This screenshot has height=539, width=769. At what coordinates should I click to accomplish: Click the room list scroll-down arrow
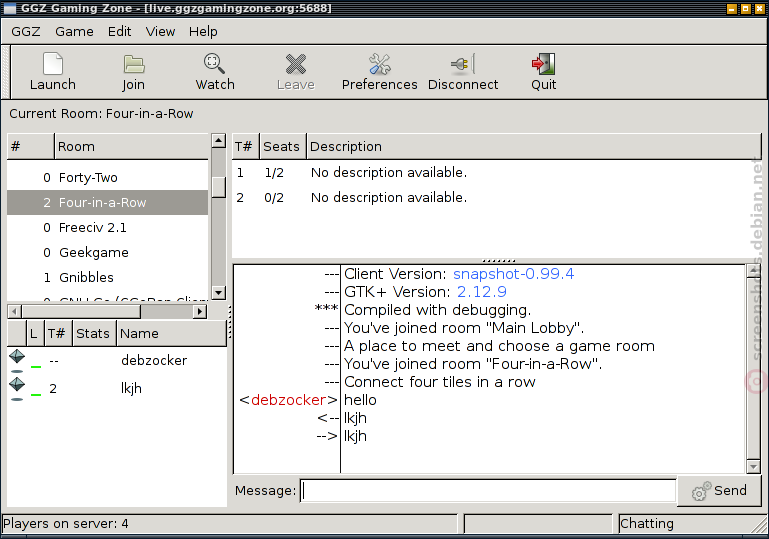[219, 293]
